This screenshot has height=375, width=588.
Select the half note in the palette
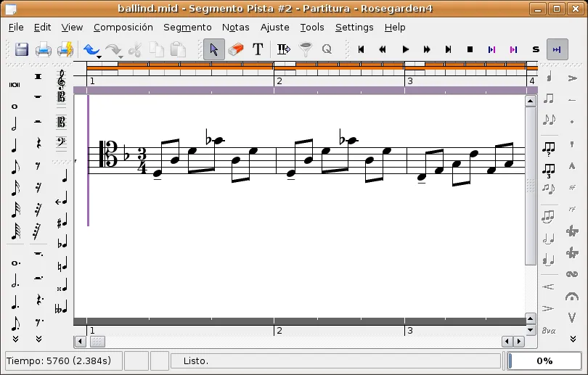[14, 125]
